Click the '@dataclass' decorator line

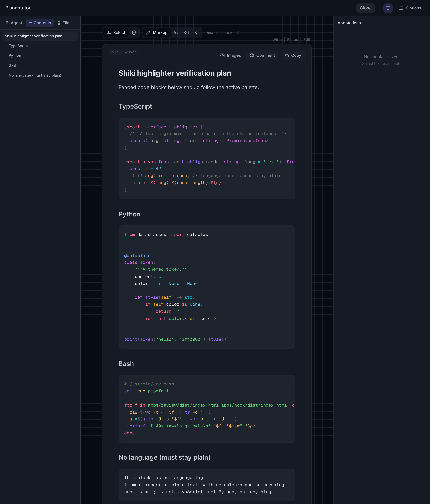137,256
